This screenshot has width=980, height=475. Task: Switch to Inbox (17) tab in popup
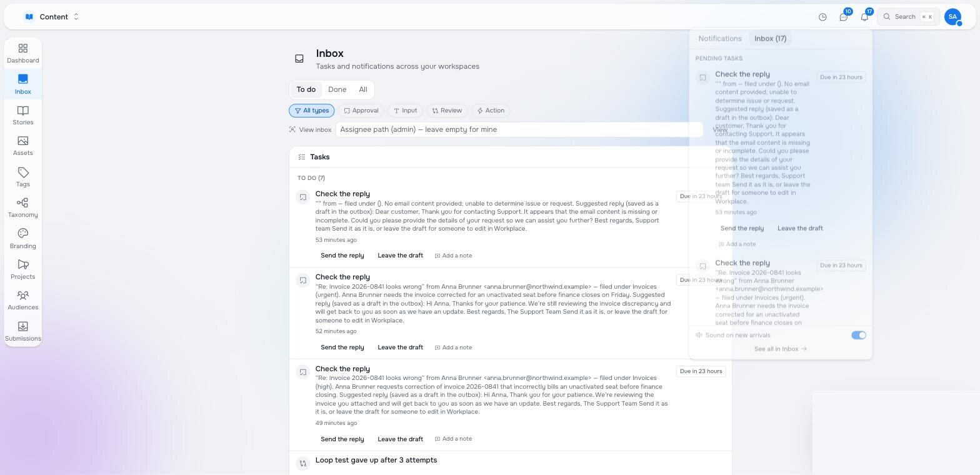click(x=770, y=39)
